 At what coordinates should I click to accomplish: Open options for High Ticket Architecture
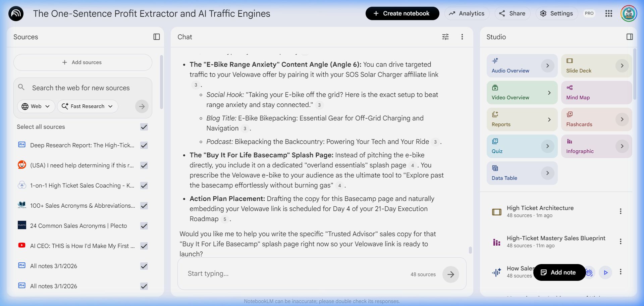pyautogui.click(x=621, y=211)
